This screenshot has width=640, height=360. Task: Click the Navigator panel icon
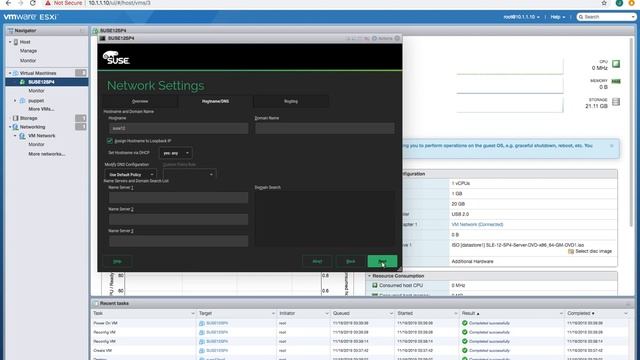(11, 31)
